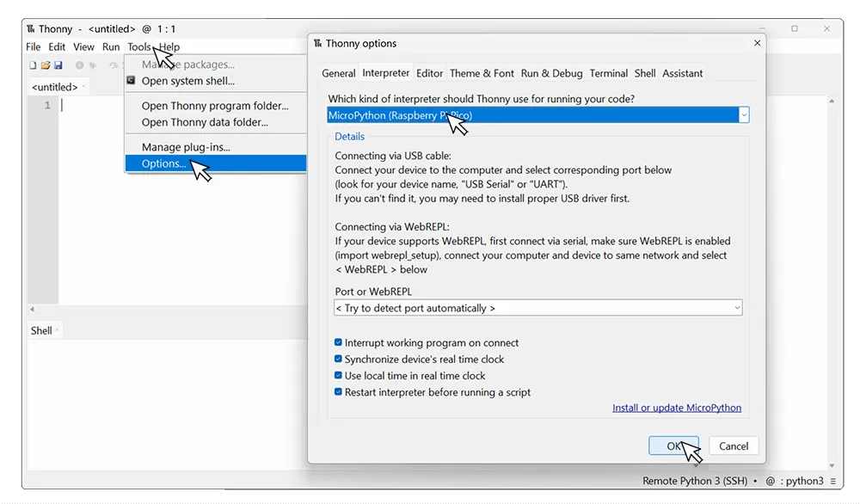Click the Open file folder icon
The image size is (860, 504).
[x=46, y=65]
